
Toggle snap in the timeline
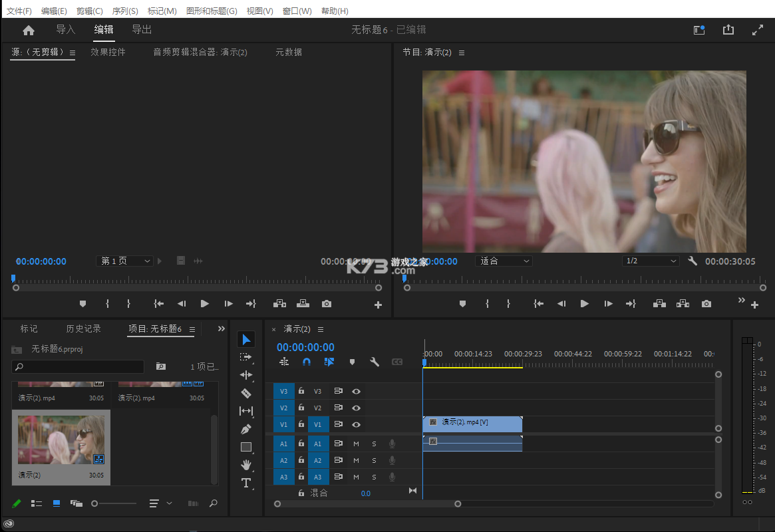click(307, 362)
